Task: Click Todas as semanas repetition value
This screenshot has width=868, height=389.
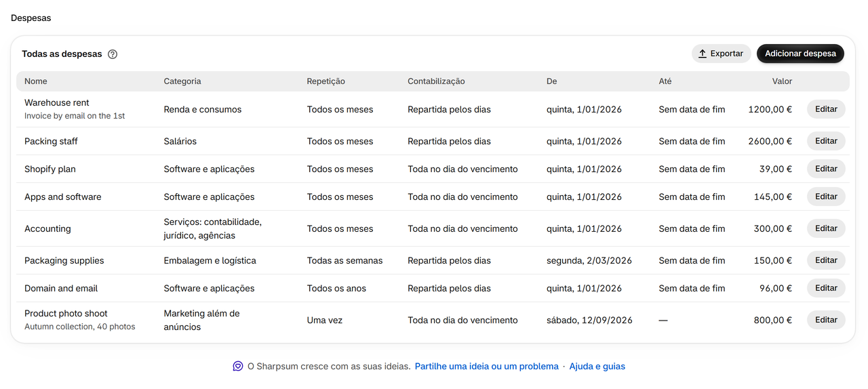Action: [344, 260]
